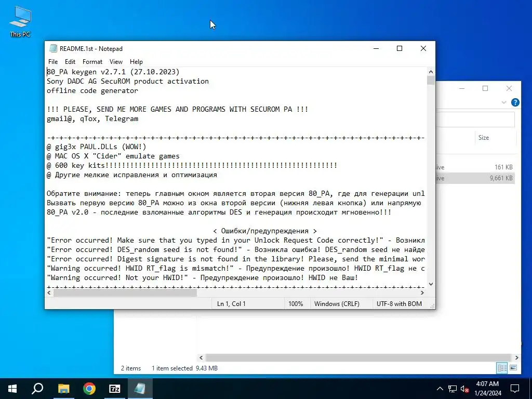Click the 1 item selected 9.43 MB text
The width and height of the screenshot is (532, 399).
click(184, 368)
